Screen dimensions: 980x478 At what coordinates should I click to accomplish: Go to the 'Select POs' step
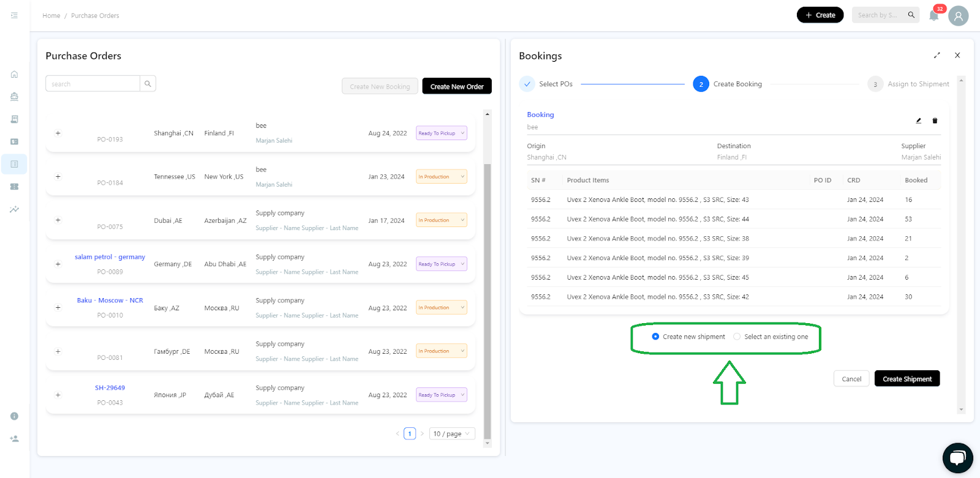pos(555,84)
